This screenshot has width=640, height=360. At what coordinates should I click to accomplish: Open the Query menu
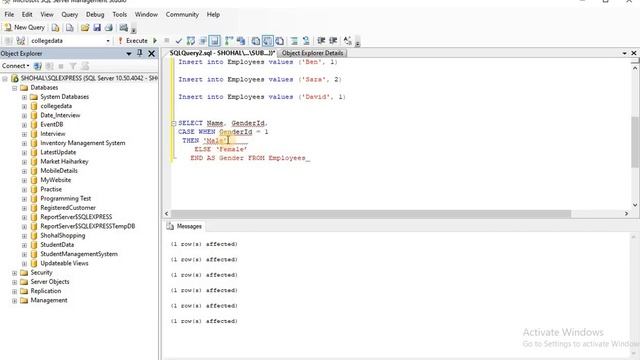(69, 14)
